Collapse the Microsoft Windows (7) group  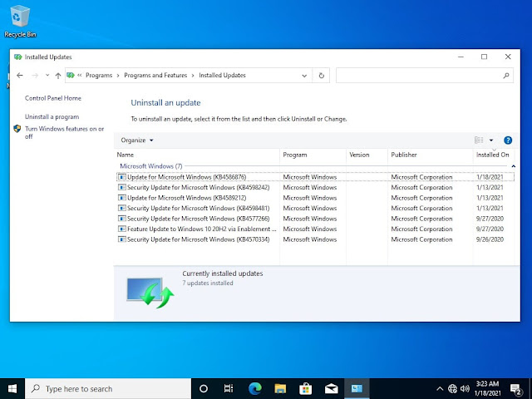(514, 166)
